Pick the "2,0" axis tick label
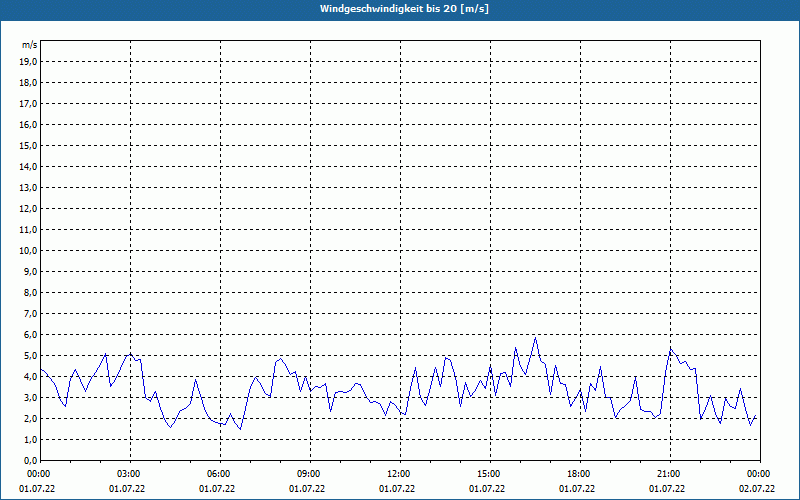 [x=30, y=418]
